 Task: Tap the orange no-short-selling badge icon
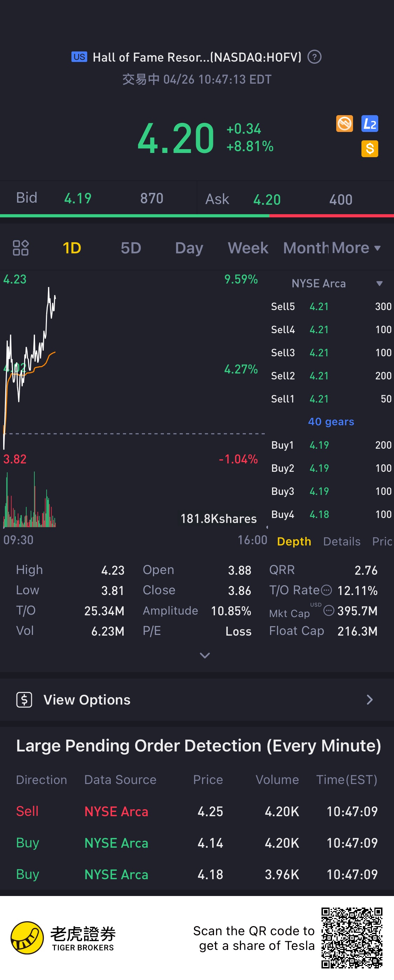coord(344,124)
